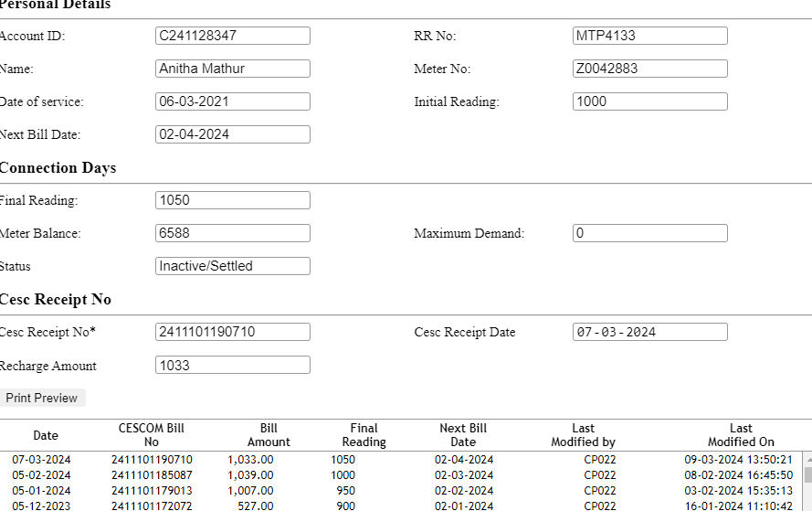
Task: Click the Final Reading column header
Action: 364,435
